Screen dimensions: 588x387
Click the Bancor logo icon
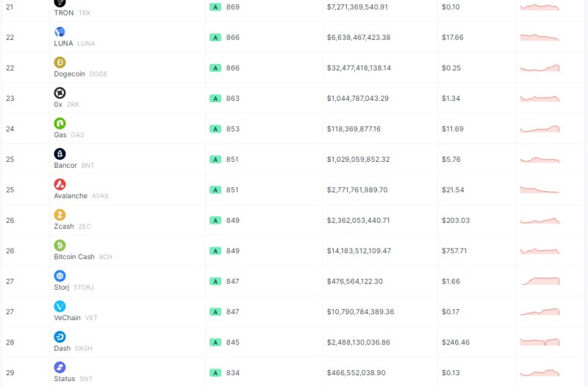pos(60,154)
